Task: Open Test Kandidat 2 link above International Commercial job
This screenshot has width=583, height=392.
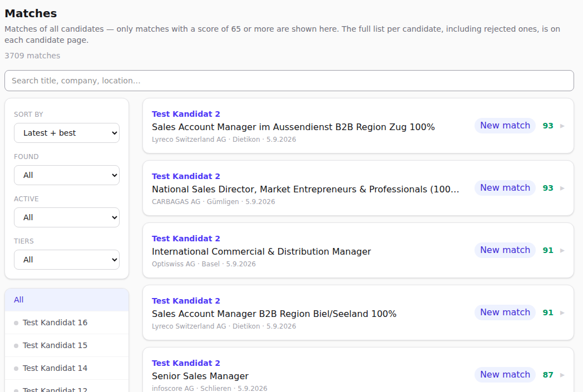Action: (x=186, y=239)
